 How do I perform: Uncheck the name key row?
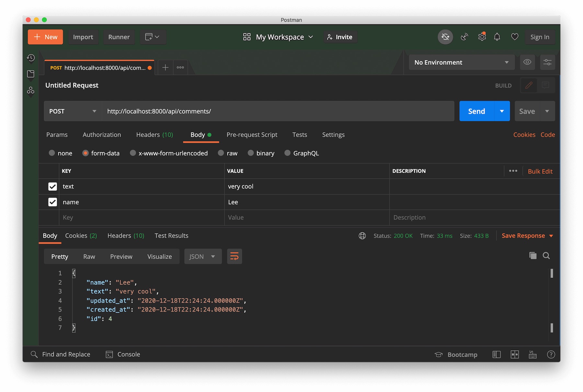click(x=52, y=202)
